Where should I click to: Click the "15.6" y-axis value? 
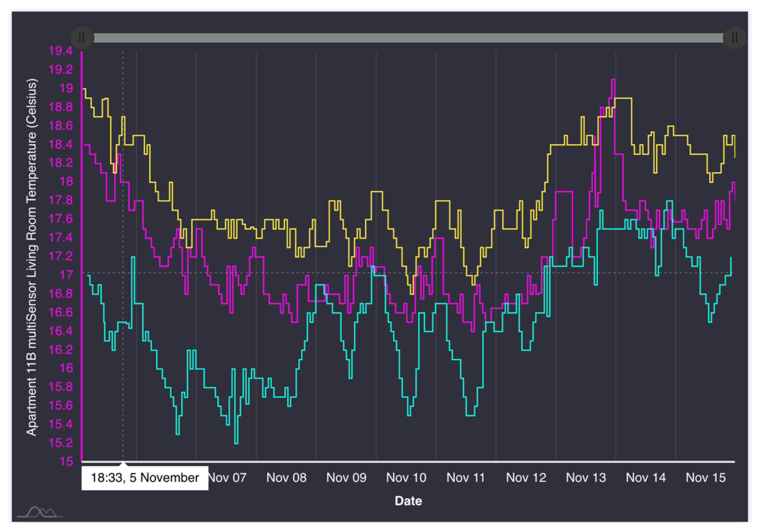[x=61, y=405]
